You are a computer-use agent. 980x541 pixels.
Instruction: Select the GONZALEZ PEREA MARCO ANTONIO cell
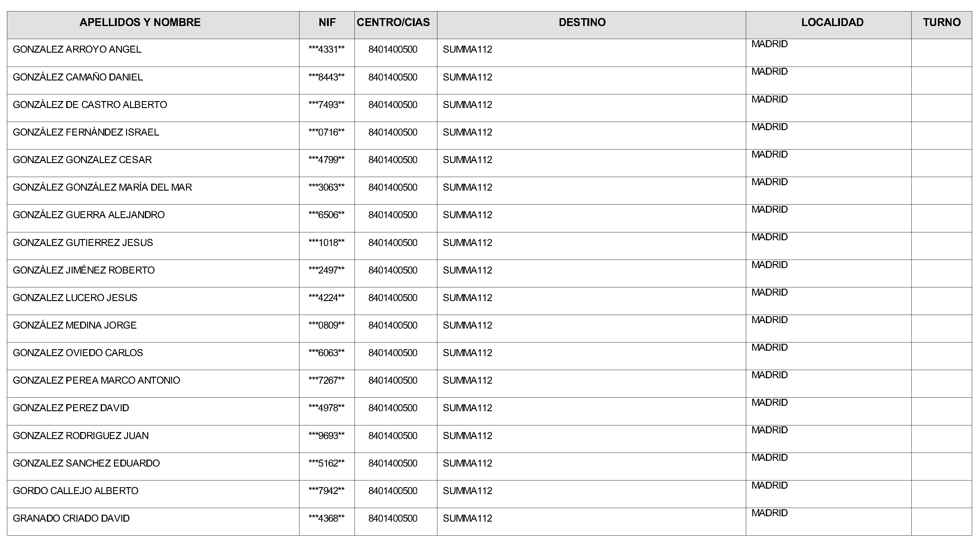click(x=96, y=380)
